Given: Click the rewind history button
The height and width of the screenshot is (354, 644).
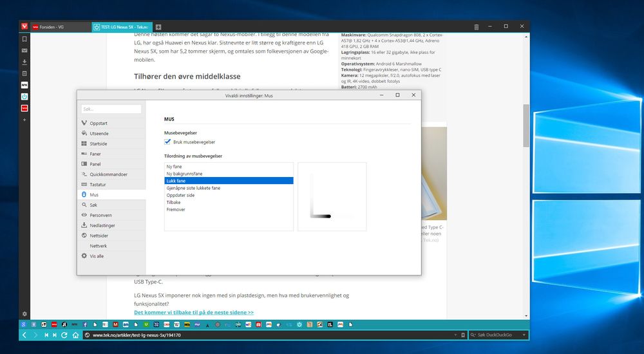Looking at the screenshot, I should click(x=46, y=335).
